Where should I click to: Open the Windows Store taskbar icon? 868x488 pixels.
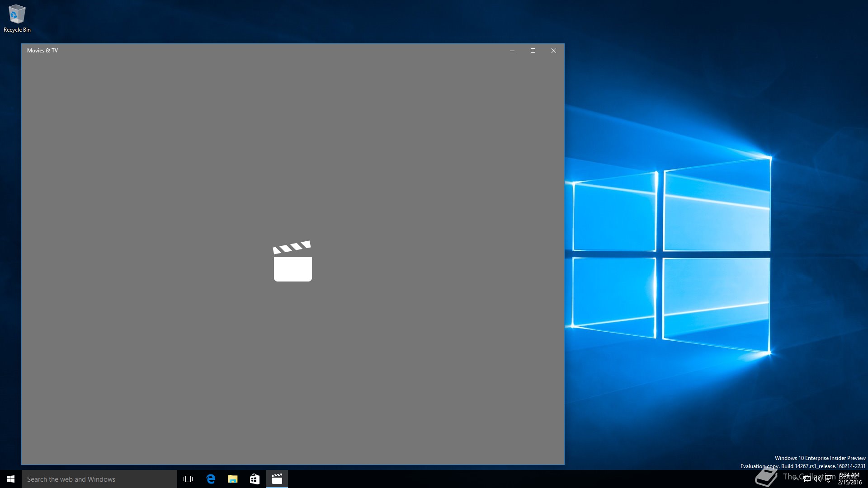255,479
